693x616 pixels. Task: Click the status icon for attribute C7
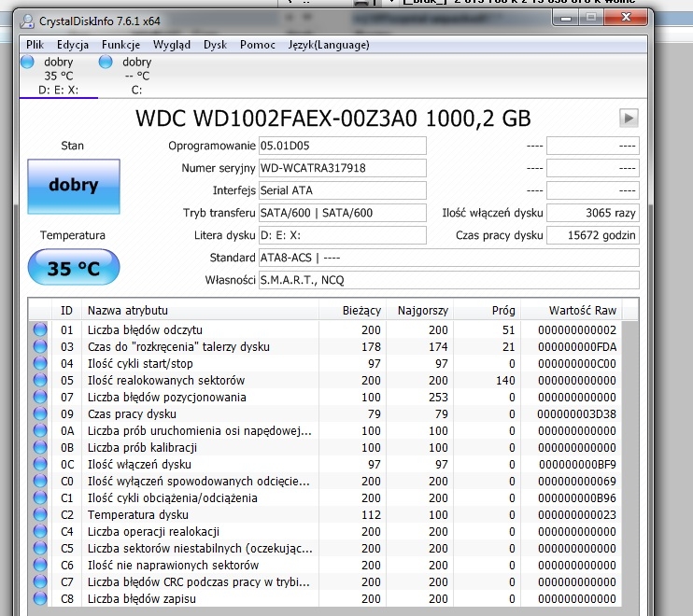click(40, 581)
